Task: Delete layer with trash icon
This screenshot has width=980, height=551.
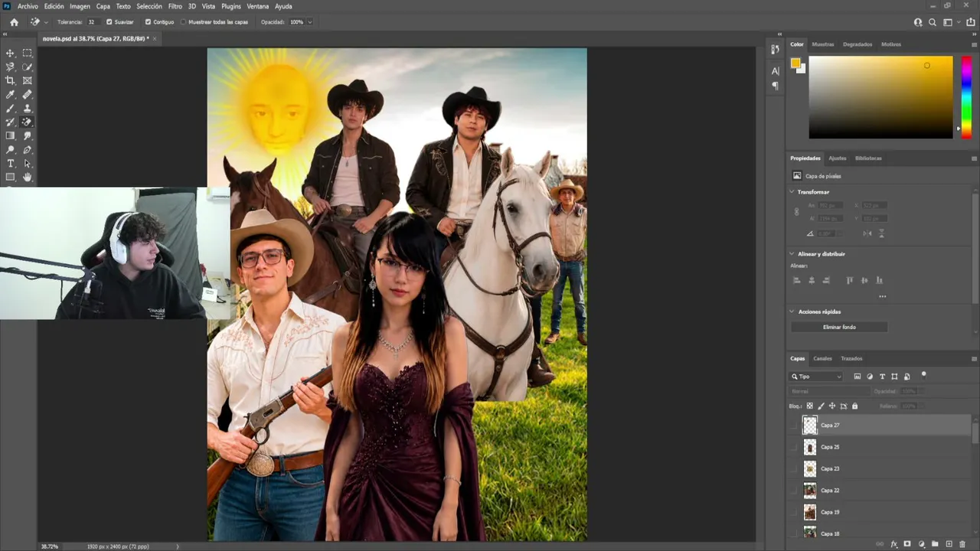Action: 962,544
